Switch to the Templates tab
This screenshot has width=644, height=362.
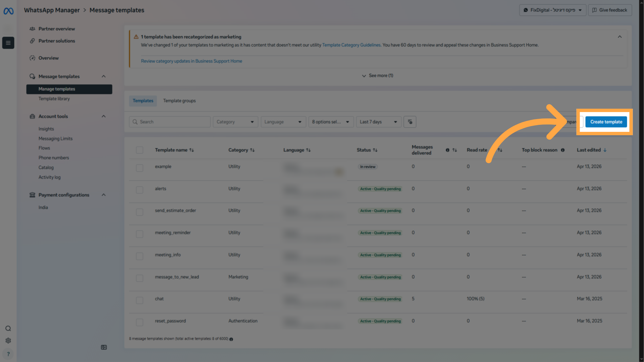pos(143,101)
